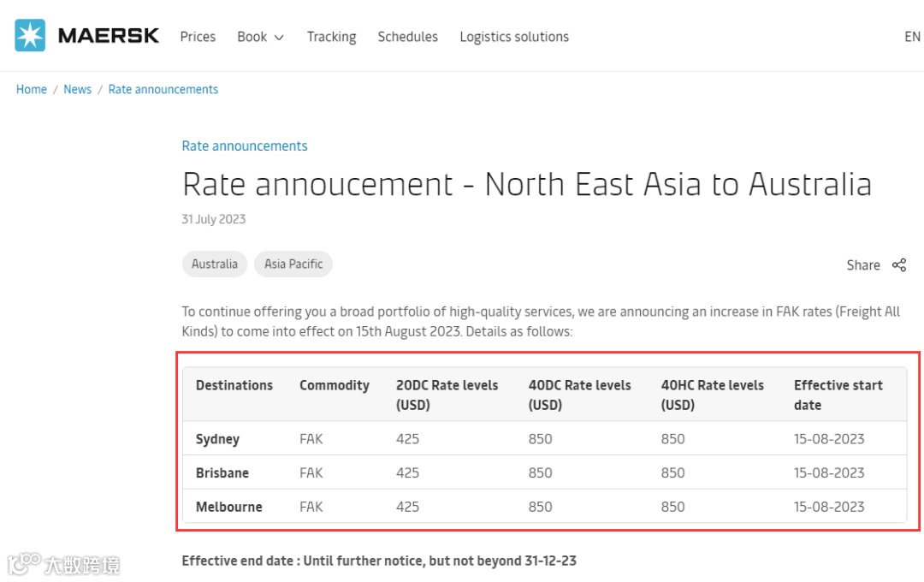Image resolution: width=924 pixels, height=582 pixels.
Task: Select the Australia tag chip
Action: coord(215,264)
